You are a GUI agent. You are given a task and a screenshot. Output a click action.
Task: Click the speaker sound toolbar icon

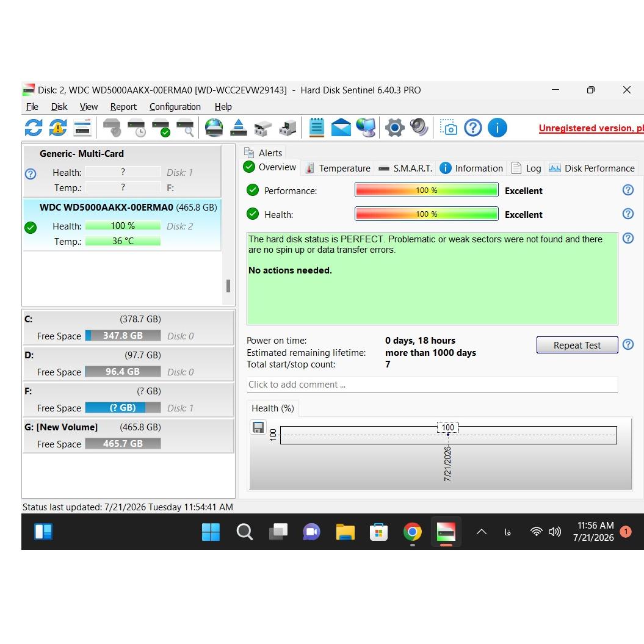point(419,128)
